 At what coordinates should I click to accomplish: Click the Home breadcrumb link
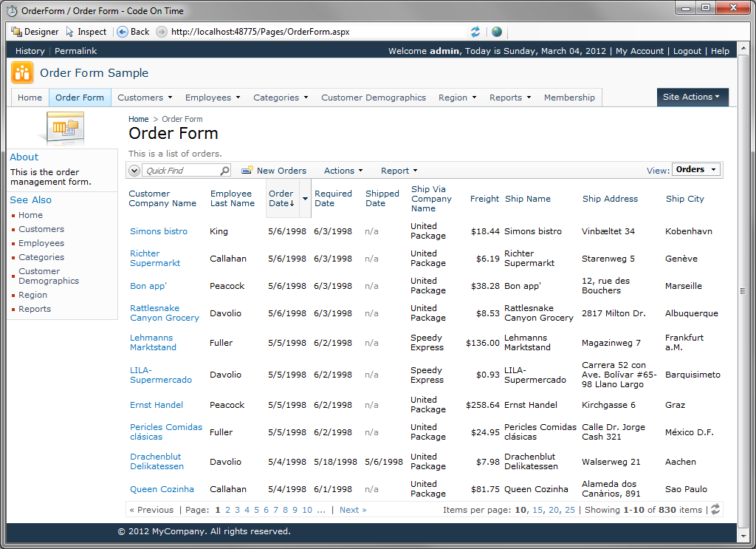point(138,119)
